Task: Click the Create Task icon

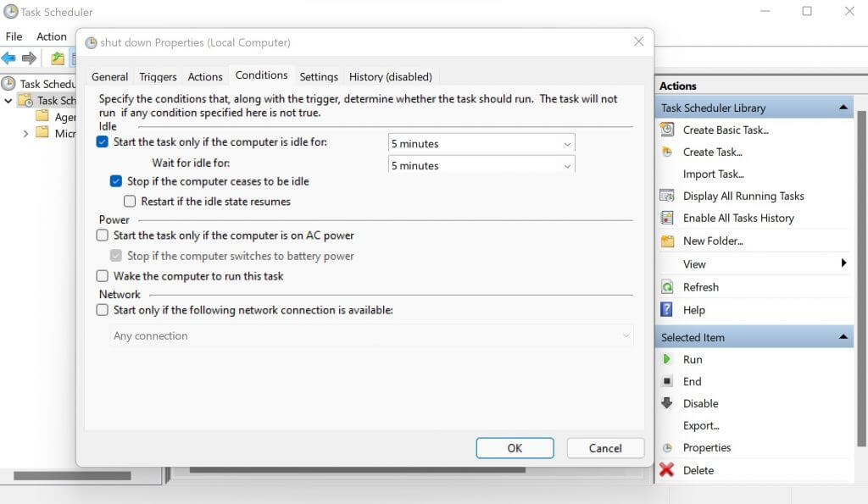Action: [x=667, y=152]
